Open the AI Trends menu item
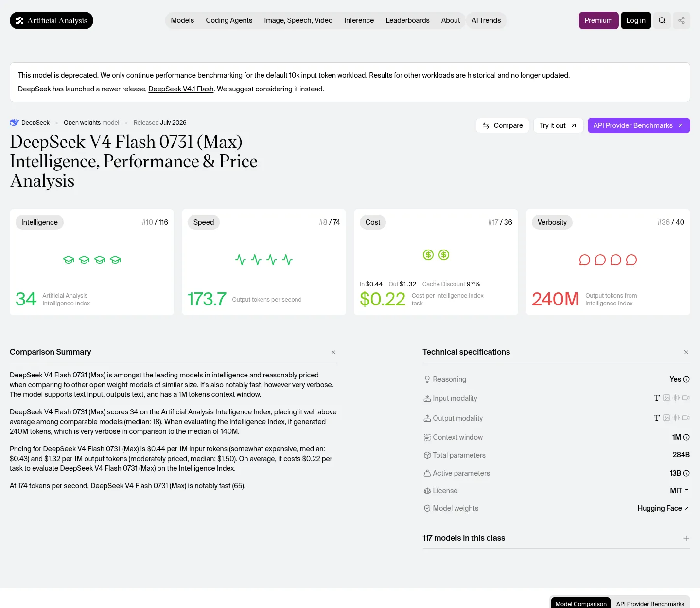This screenshot has height=608, width=700. point(486,20)
